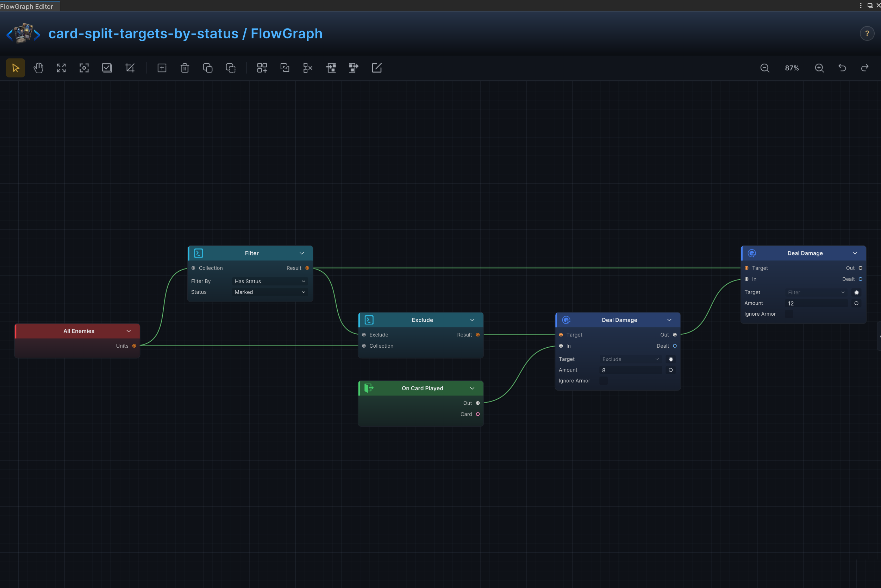Collapse the All Enemies node chevron
Viewport: 881px width, 588px height.
129,331
